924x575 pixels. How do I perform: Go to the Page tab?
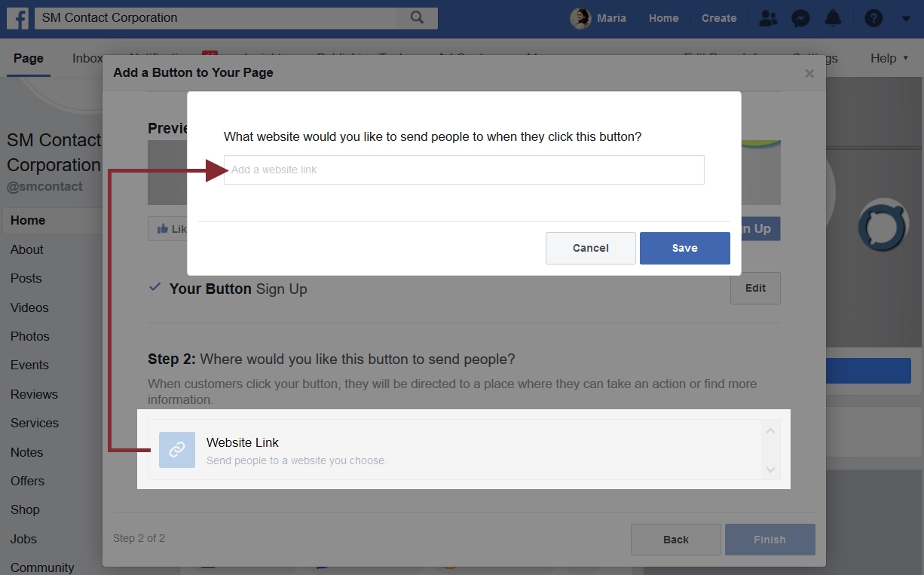(28, 58)
